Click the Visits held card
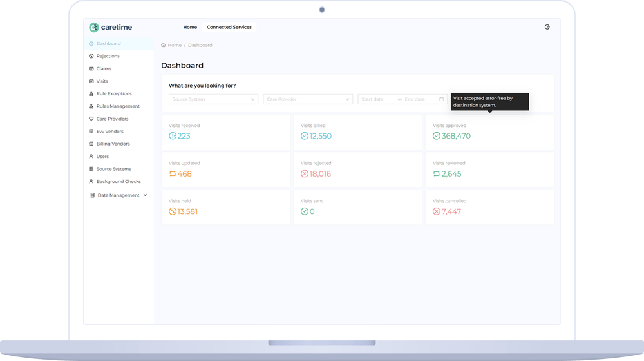The height and width of the screenshot is (361, 644). (225, 208)
